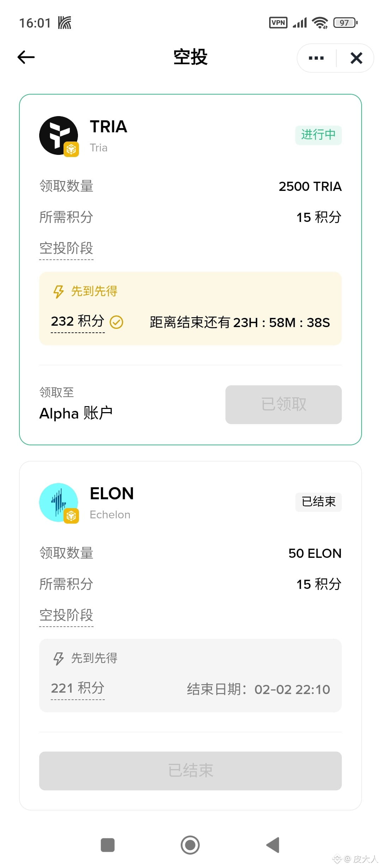Tap the green 进行中 status badge
Viewport: 381px width, 868px height.
[x=318, y=135]
